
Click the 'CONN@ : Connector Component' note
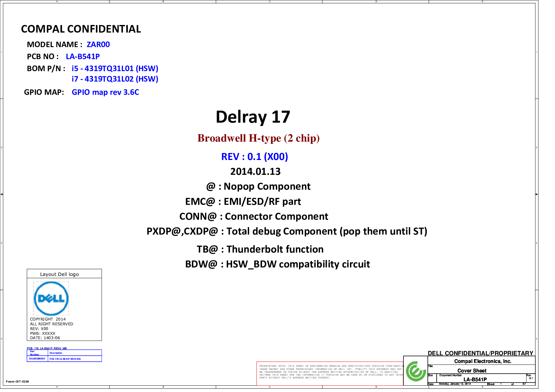pos(254,217)
